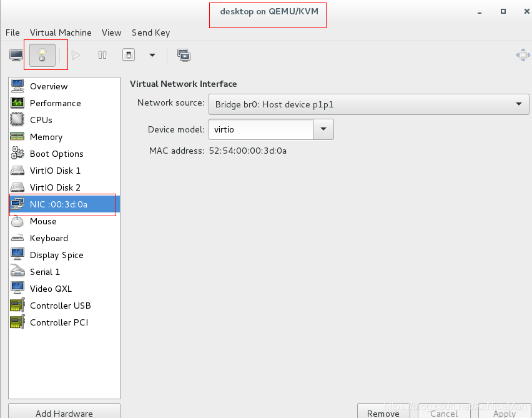Viewport: 532px width, 418px height.
Task: Click the Boot Options gears icon
Action: point(17,153)
